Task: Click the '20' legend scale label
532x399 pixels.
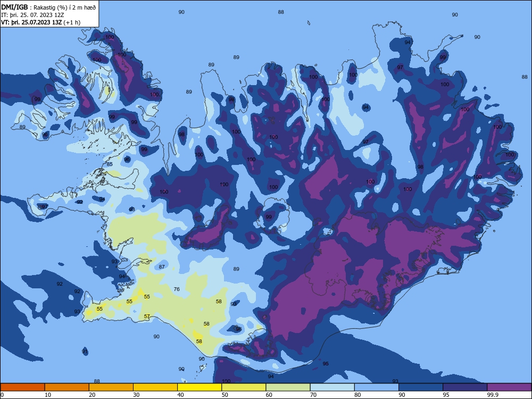Action: (x=92, y=395)
